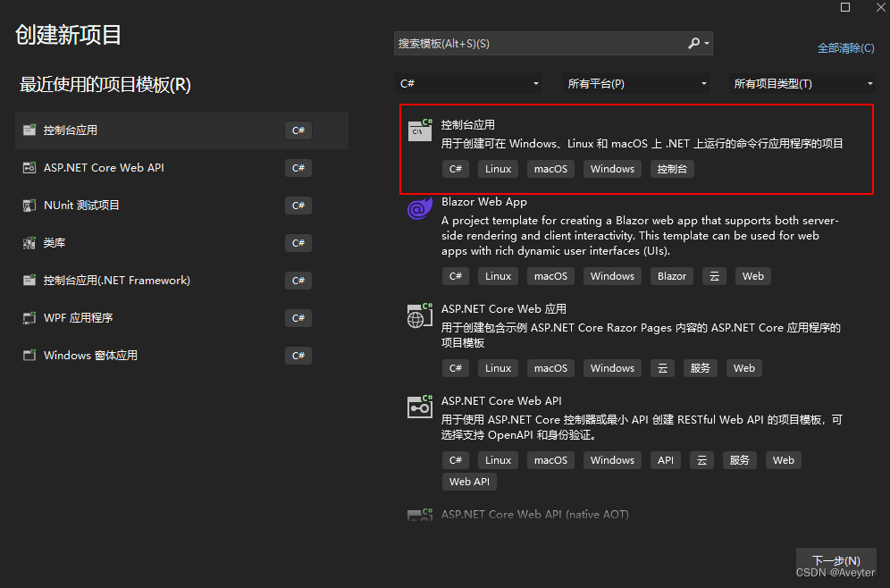The image size is (890, 588).
Task: Click 类库 class library icon
Action: coord(29,242)
